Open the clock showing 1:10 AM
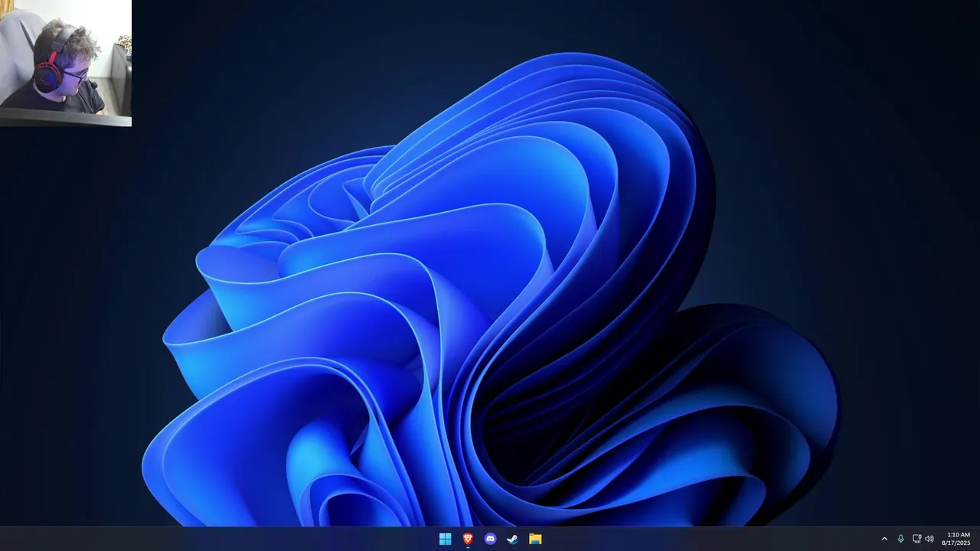 (956, 539)
